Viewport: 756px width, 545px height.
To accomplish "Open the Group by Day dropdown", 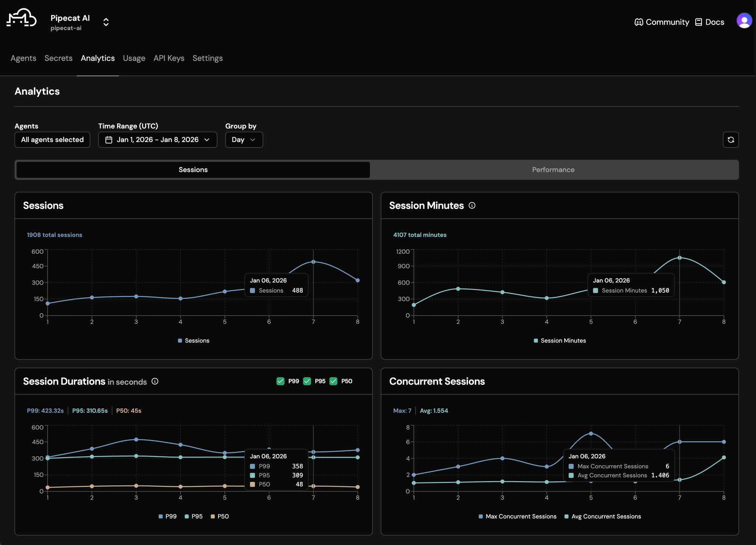I will pyautogui.click(x=244, y=140).
